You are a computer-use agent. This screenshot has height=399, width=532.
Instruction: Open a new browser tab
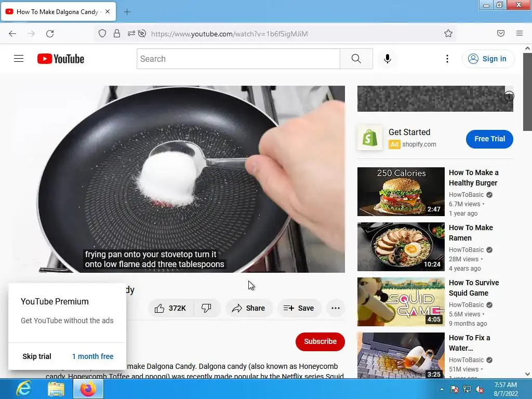tap(127, 12)
